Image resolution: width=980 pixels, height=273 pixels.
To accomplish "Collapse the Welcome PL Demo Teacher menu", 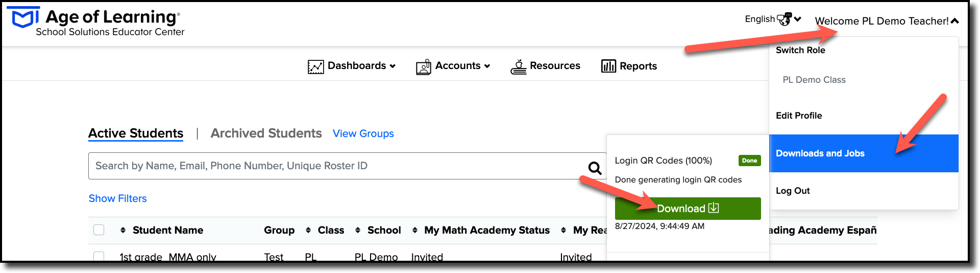I will 955,21.
